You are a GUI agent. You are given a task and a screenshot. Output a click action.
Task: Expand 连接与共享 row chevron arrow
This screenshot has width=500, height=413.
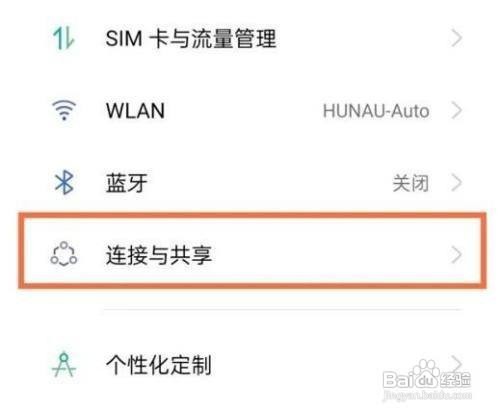(457, 255)
